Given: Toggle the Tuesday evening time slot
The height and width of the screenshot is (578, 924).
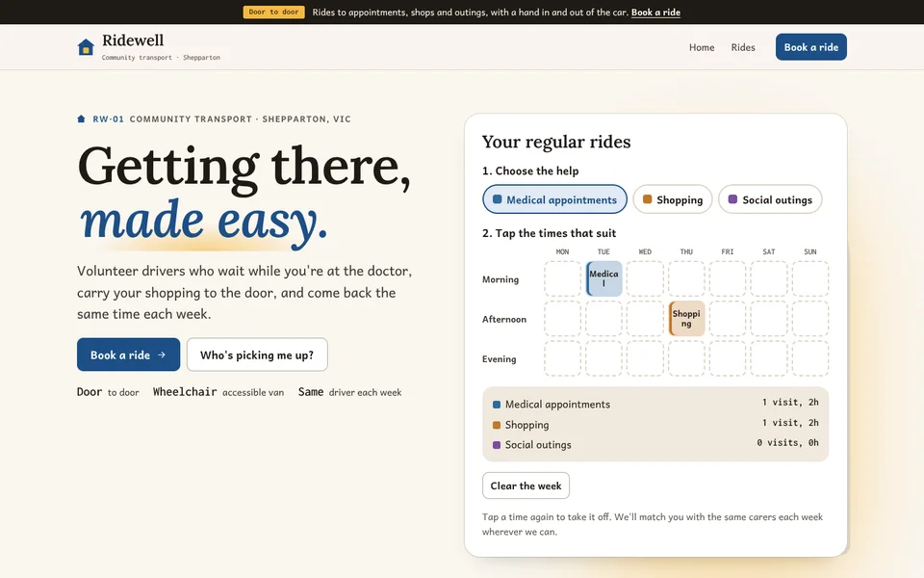Looking at the screenshot, I should pyautogui.click(x=603, y=358).
